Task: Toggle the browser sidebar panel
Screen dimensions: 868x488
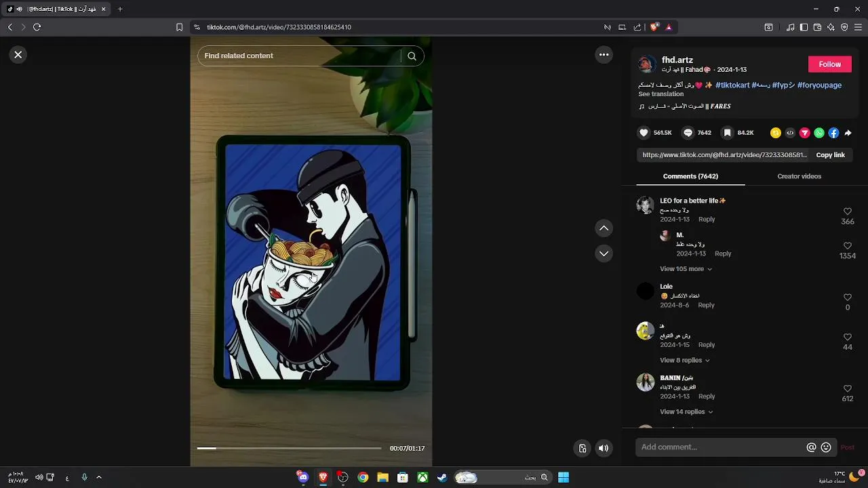Action: coord(804,27)
